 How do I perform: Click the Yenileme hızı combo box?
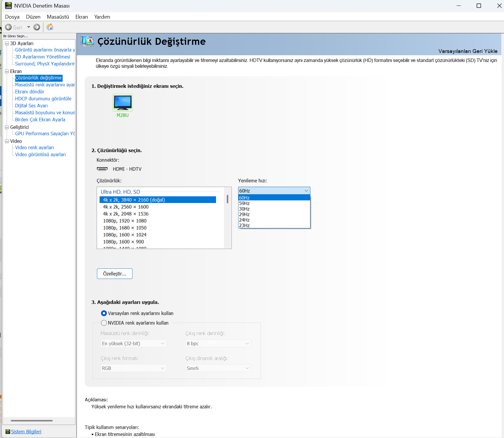click(274, 191)
